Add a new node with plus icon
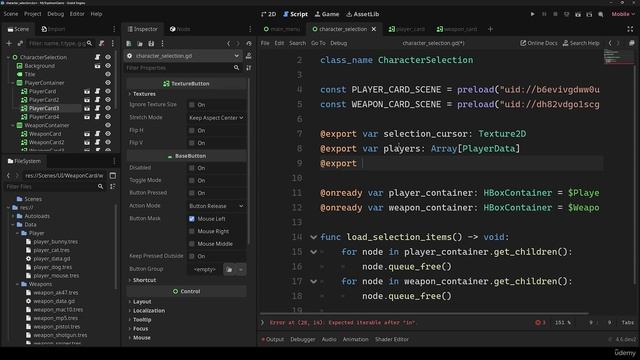Screen dimensions: 640x360 tap(9, 43)
